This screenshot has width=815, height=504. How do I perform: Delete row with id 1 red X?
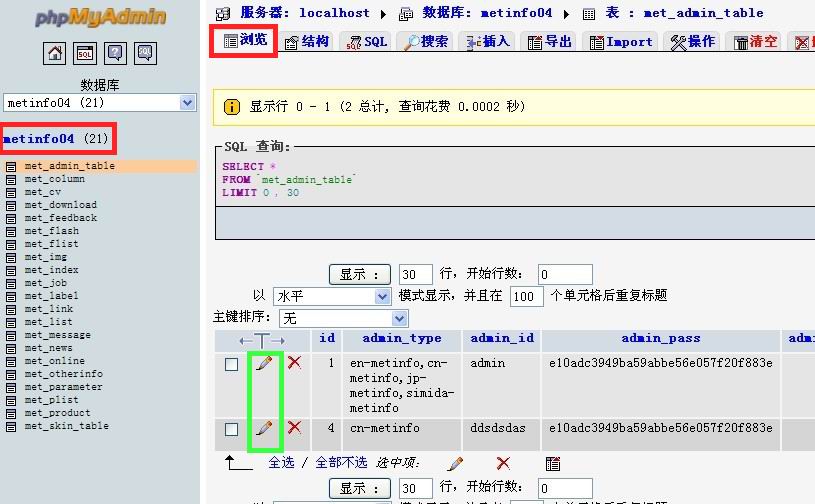pos(294,362)
